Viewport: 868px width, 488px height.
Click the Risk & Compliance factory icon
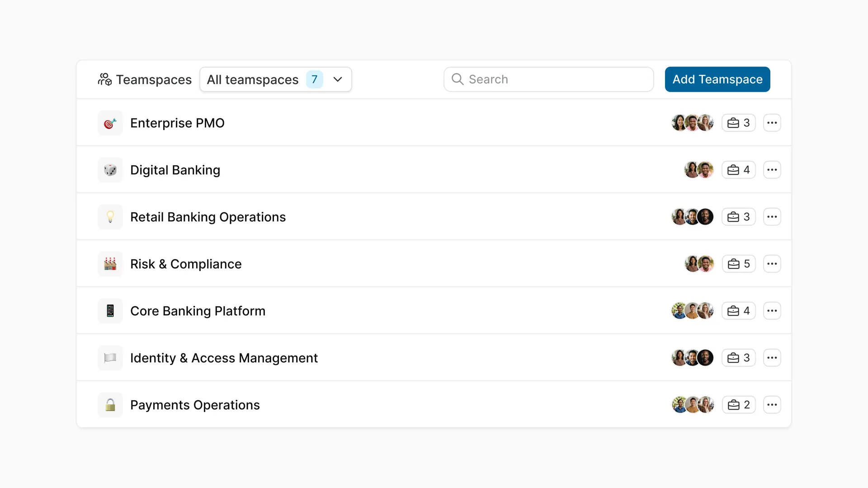point(110,264)
